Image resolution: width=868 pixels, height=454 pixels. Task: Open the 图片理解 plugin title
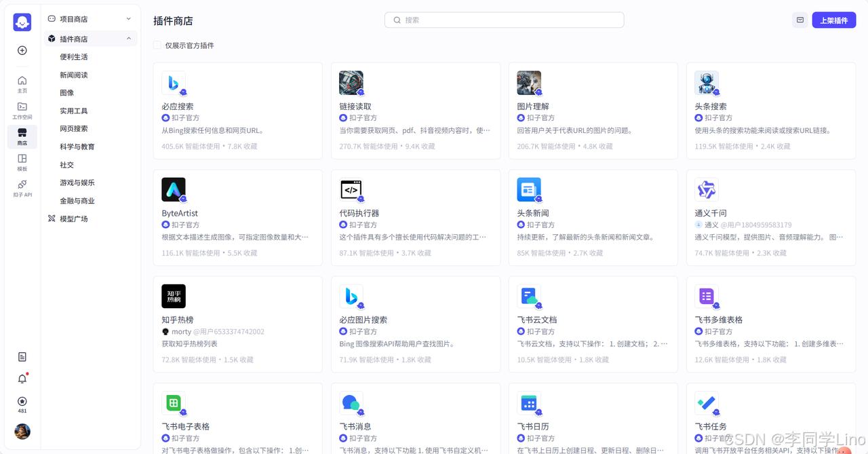coord(533,107)
